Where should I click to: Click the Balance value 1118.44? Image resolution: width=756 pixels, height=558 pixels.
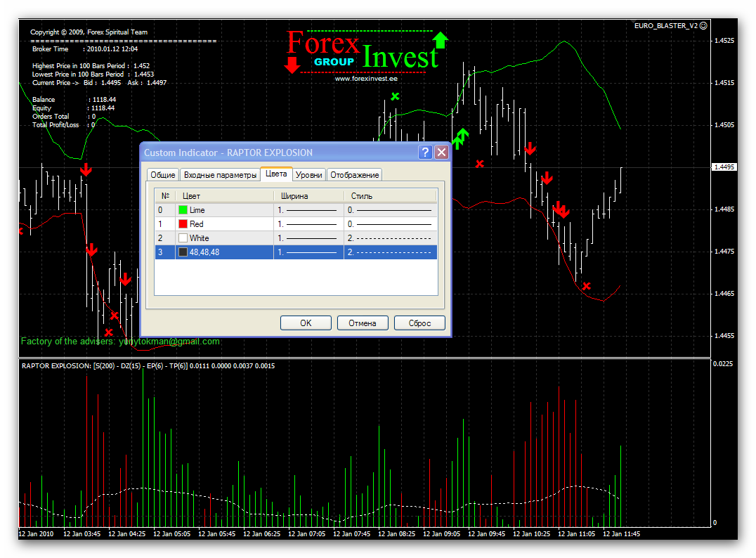(x=104, y=99)
